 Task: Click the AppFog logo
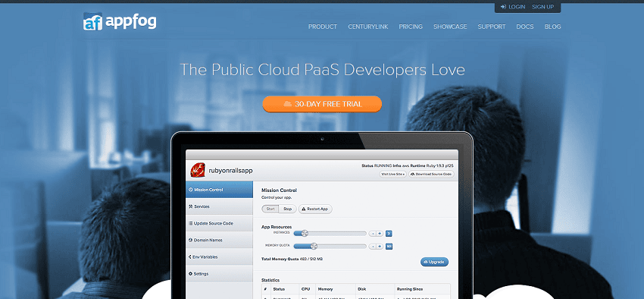click(x=120, y=21)
